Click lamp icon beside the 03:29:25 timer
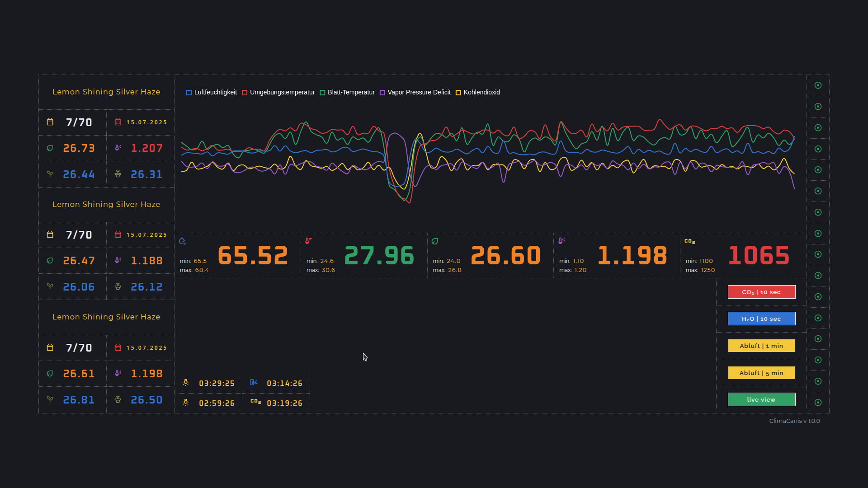The image size is (868, 488). (185, 383)
